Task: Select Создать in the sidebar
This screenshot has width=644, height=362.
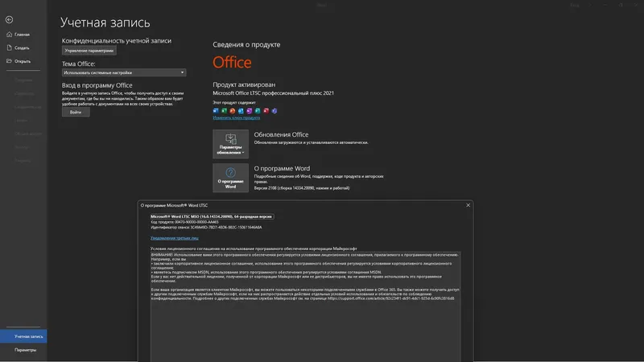Action: pyautogui.click(x=23, y=48)
